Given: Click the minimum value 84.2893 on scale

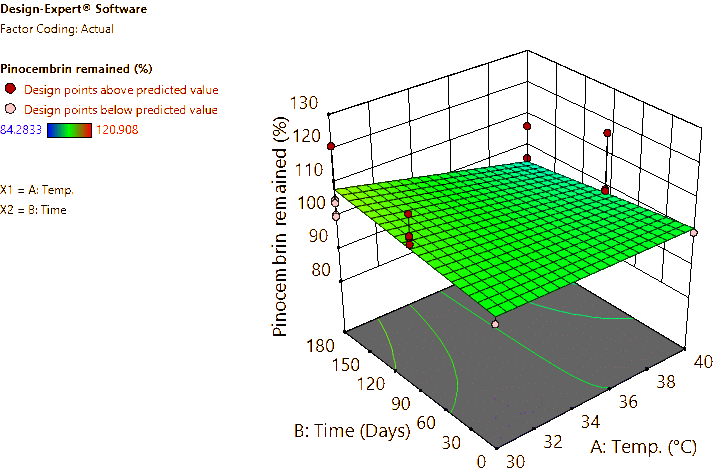Looking at the screenshot, I should coord(21,129).
